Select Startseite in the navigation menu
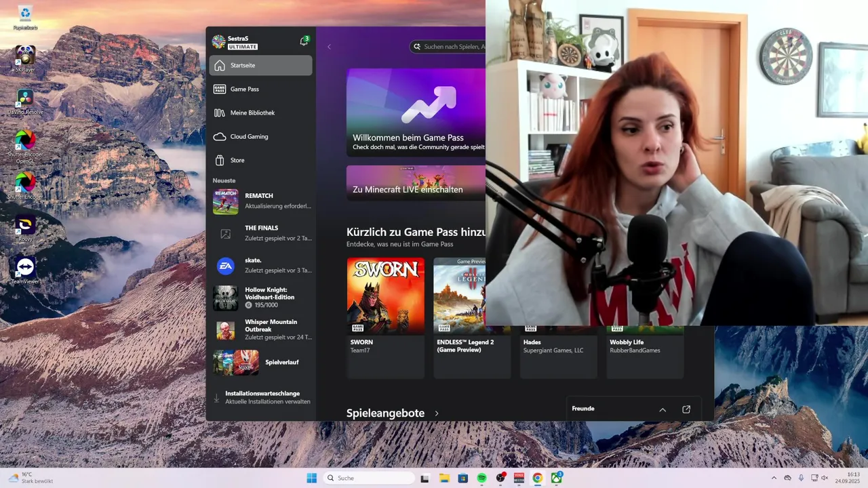The height and width of the screenshot is (488, 868). [260, 66]
